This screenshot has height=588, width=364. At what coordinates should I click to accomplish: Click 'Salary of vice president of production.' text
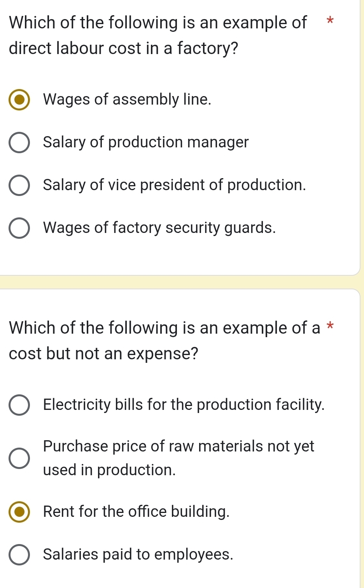175,185
